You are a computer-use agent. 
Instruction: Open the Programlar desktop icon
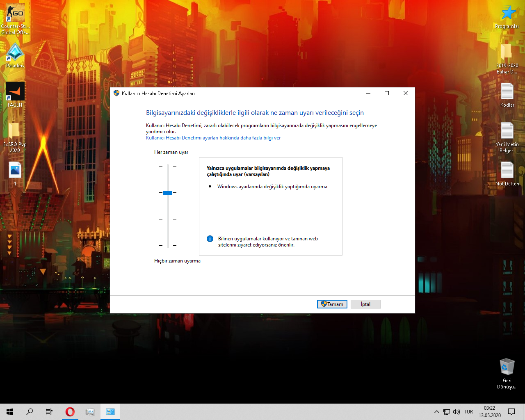click(507, 17)
